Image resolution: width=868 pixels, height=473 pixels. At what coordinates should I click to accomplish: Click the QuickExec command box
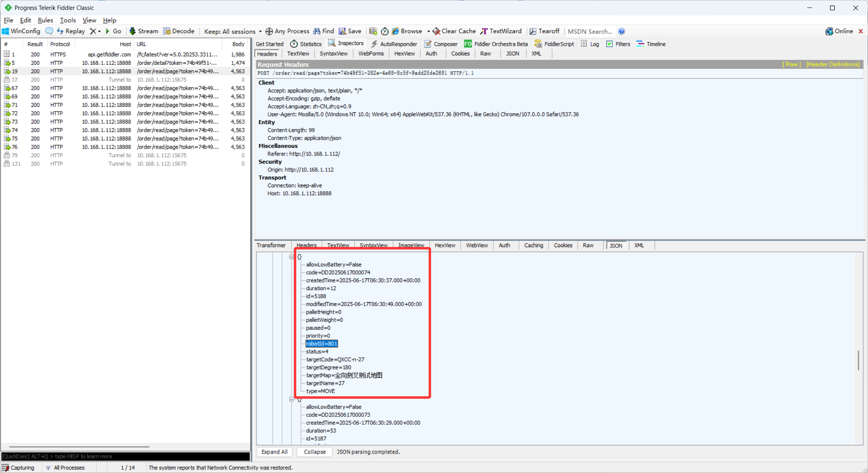[x=126, y=456]
